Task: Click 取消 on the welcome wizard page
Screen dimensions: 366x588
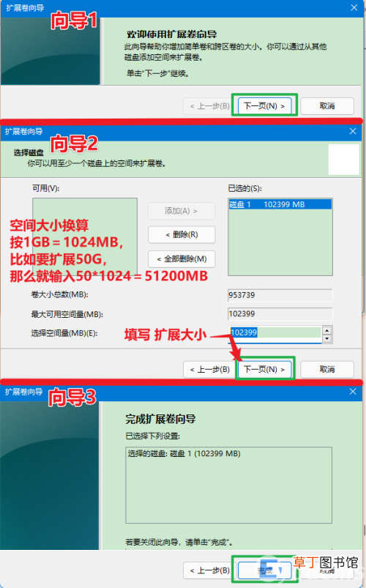Action: point(327,105)
